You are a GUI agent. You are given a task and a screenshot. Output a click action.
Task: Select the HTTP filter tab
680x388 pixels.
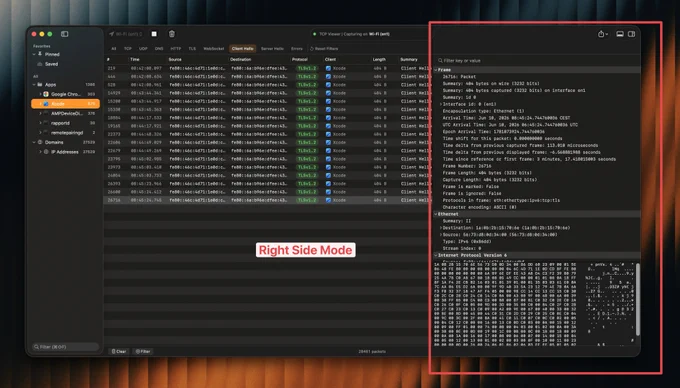[x=176, y=49]
